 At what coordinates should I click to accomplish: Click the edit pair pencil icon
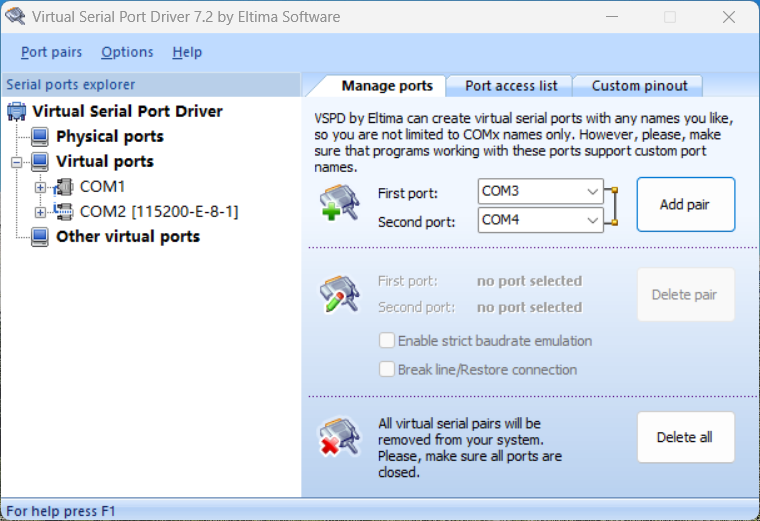pos(339,294)
